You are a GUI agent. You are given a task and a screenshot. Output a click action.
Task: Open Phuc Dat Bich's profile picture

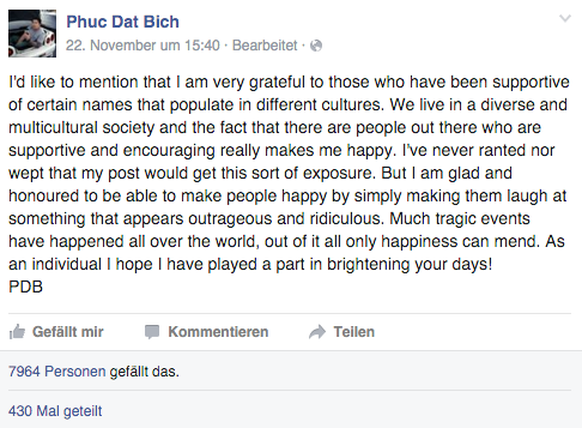[x=32, y=33]
